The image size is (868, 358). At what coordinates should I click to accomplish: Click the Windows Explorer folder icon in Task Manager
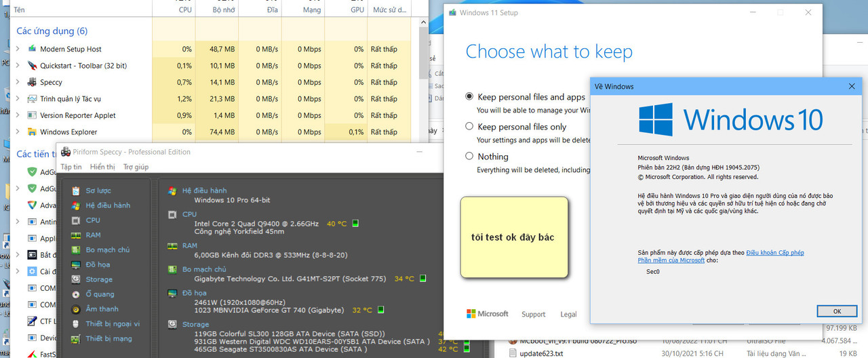[x=32, y=132]
